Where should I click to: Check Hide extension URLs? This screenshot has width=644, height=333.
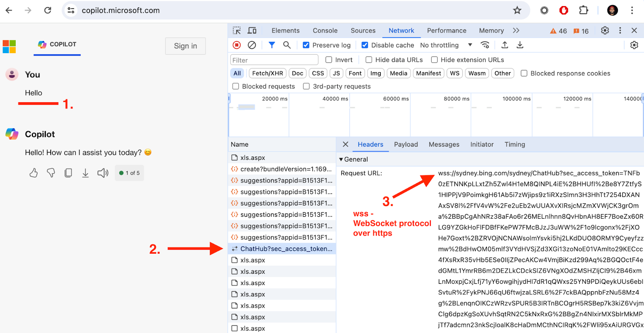434,60
